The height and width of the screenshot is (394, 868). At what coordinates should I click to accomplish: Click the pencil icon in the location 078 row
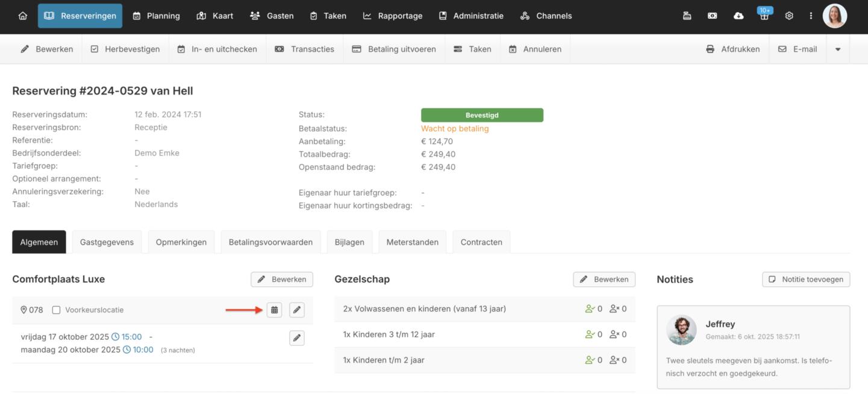click(x=296, y=310)
